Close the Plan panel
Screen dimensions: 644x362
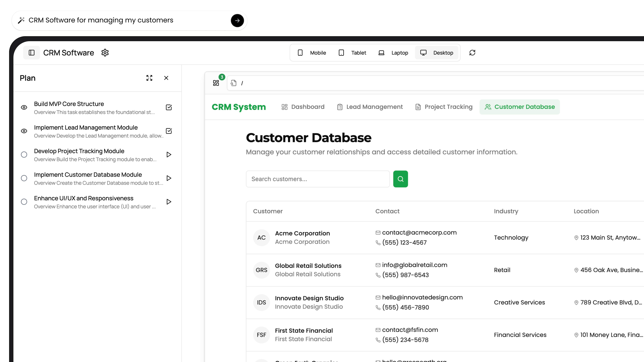(x=166, y=78)
